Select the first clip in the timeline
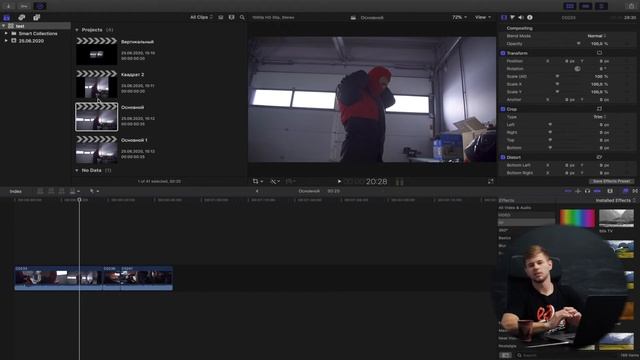 point(58,278)
